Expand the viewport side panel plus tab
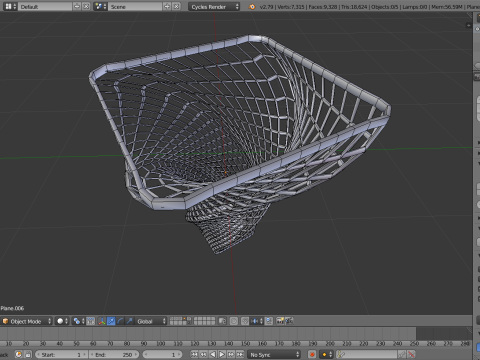This screenshot has width=480, height=360. (x=468, y=25)
